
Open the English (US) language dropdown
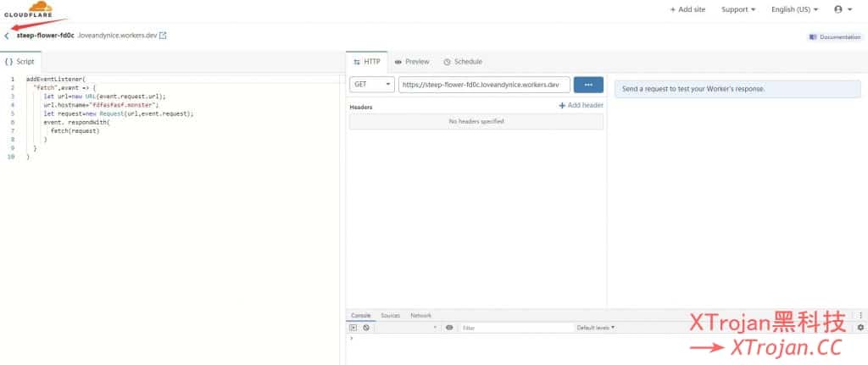[x=795, y=9]
